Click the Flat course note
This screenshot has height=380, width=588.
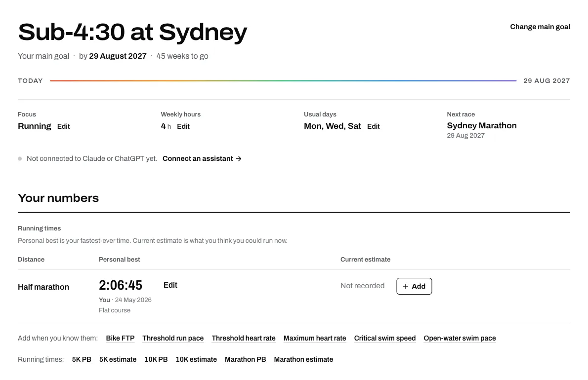coord(114,310)
